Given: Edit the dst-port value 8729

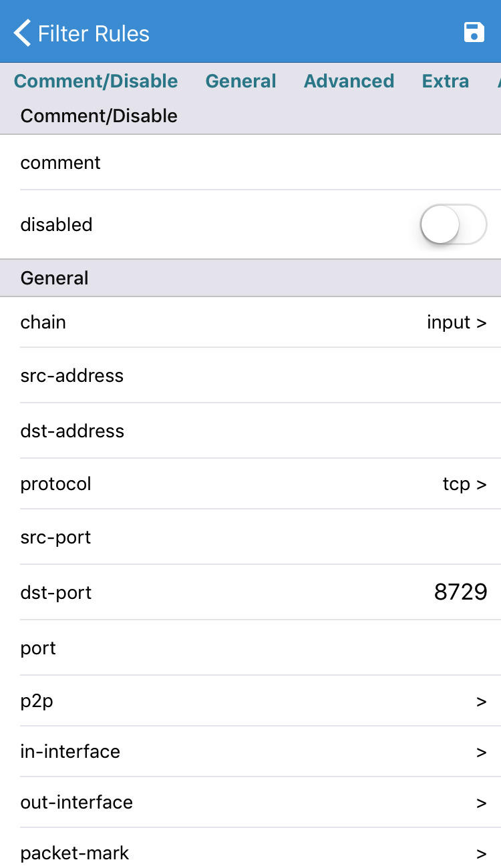Looking at the screenshot, I should (x=460, y=592).
